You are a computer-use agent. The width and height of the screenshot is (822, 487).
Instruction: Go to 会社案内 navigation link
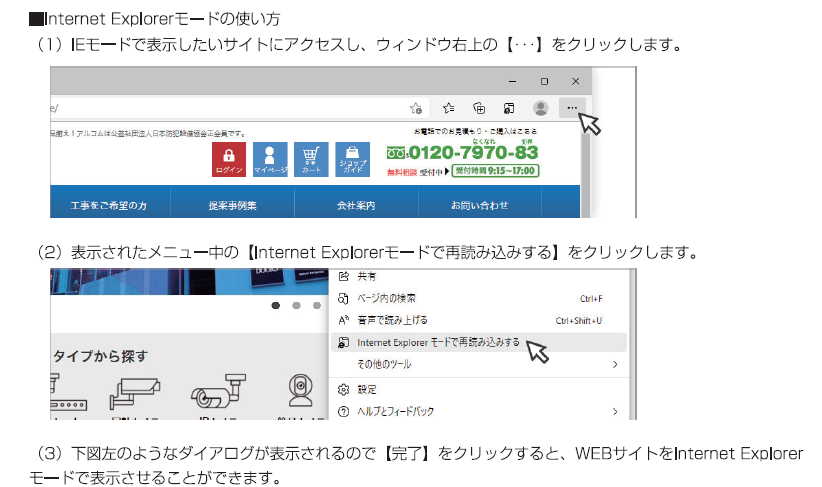click(x=355, y=205)
